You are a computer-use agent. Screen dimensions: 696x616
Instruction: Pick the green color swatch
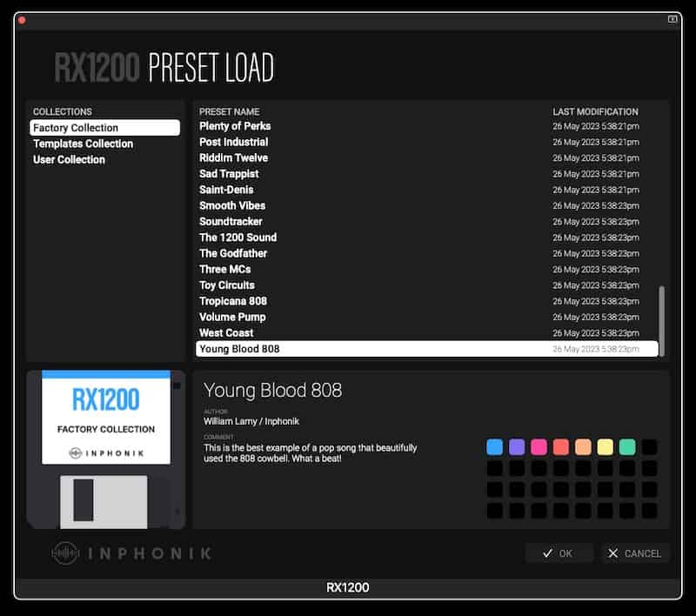pyautogui.click(x=627, y=447)
